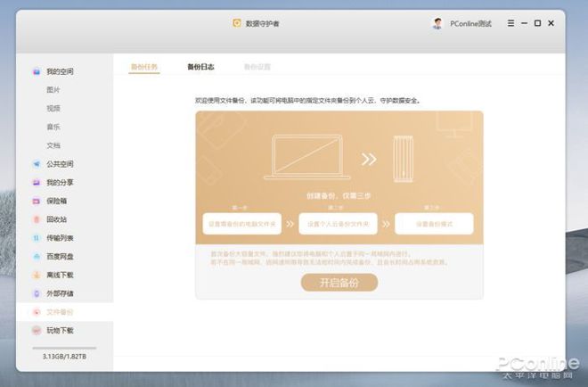The image size is (588, 387).
Task: Click the 开启备份 button
Action: (339, 283)
